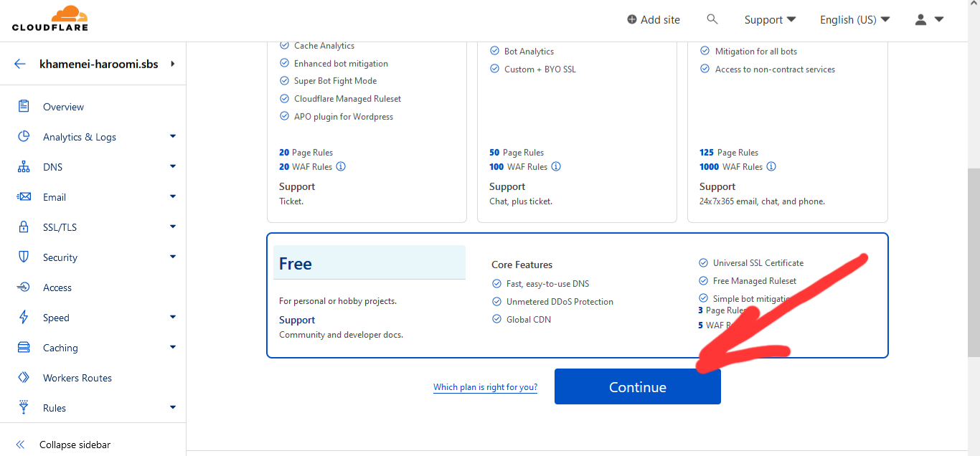Click the checkmark beside Global CDN

click(496, 319)
